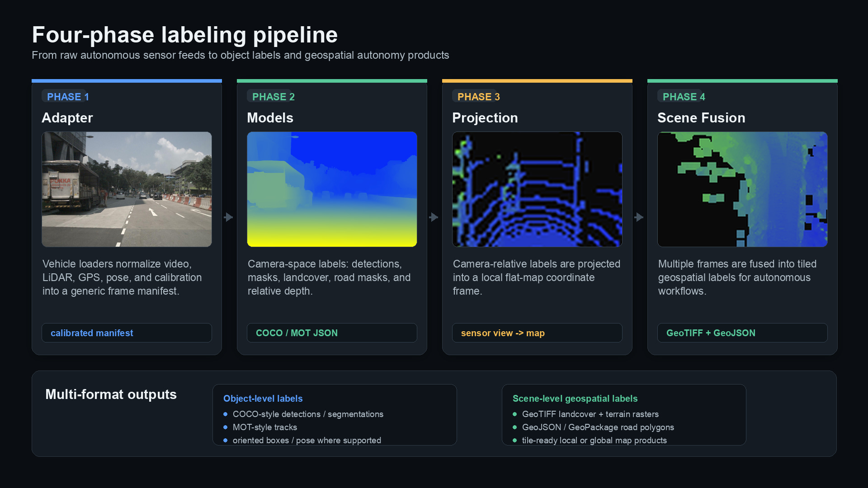Click 'GeoJSON / GeoPackage road polygons' bullet
Screen dimensions: 868x488
click(594, 427)
